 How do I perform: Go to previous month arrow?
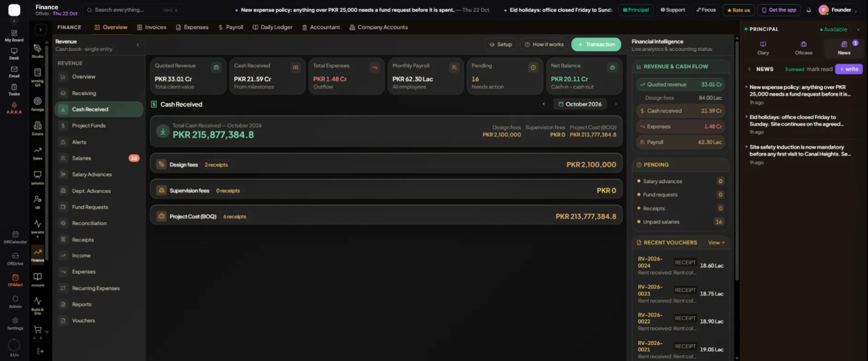(x=544, y=104)
